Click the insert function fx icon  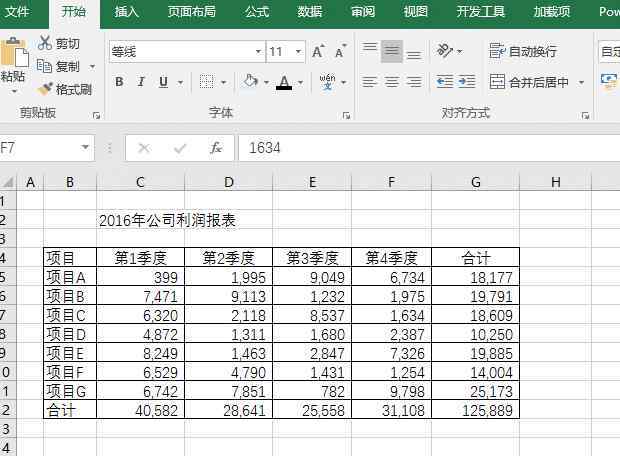pos(215,148)
